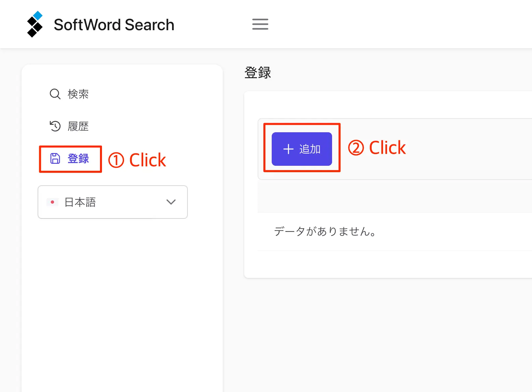This screenshot has width=532, height=392.
Task: Click the circled number 2 annotation
Action: coord(356,148)
